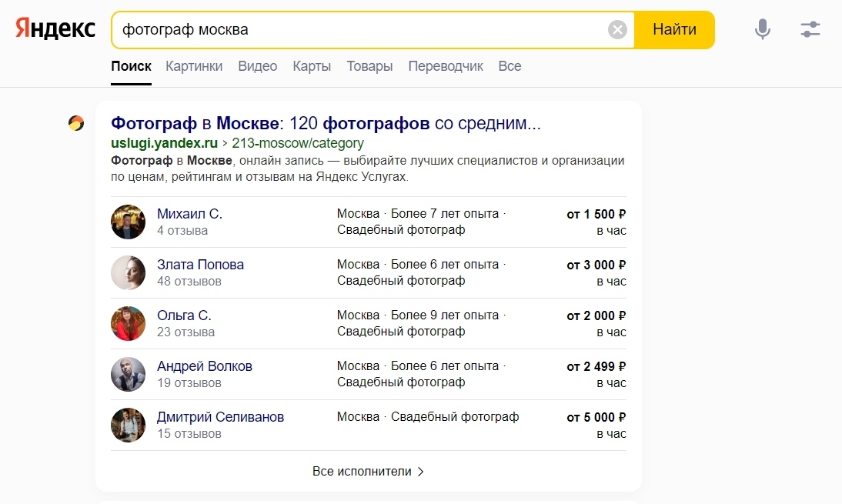Open Андрей Волков avatar

(128, 374)
